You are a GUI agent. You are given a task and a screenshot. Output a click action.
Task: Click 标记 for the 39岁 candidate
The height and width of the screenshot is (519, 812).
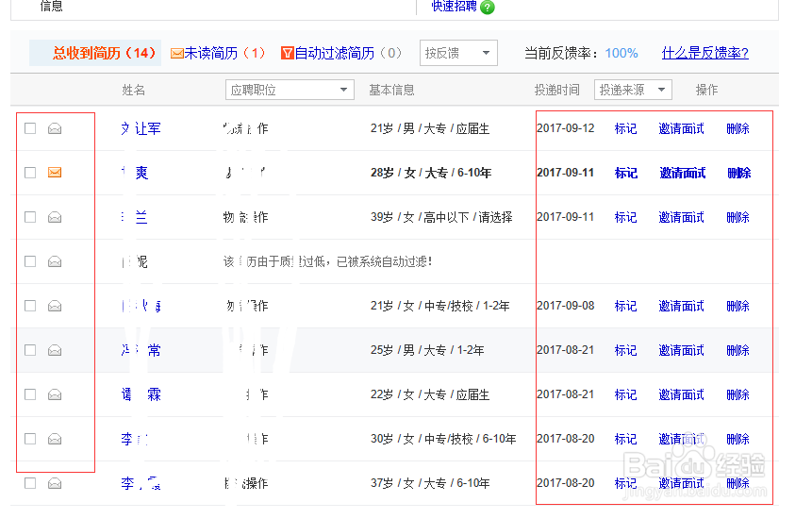click(625, 217)
